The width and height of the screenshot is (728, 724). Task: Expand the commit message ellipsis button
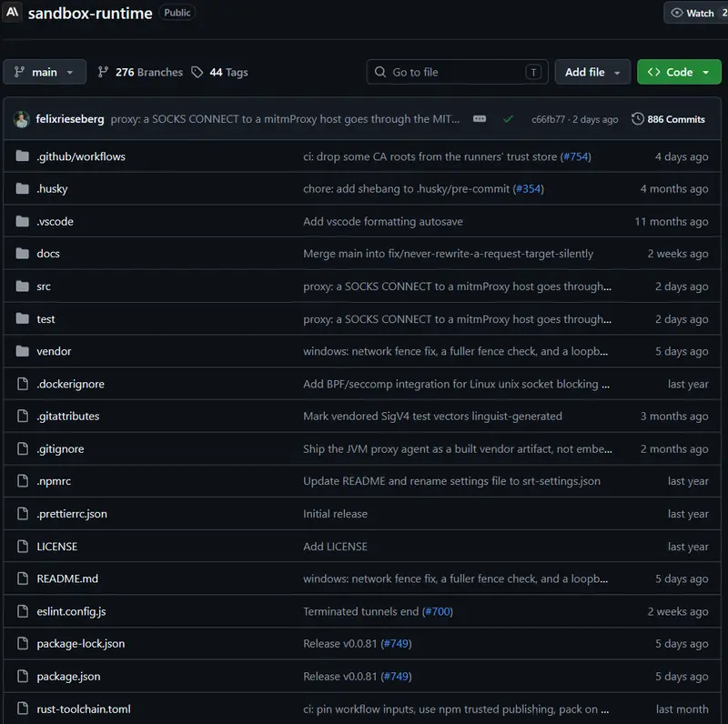[x=480, y=119]
